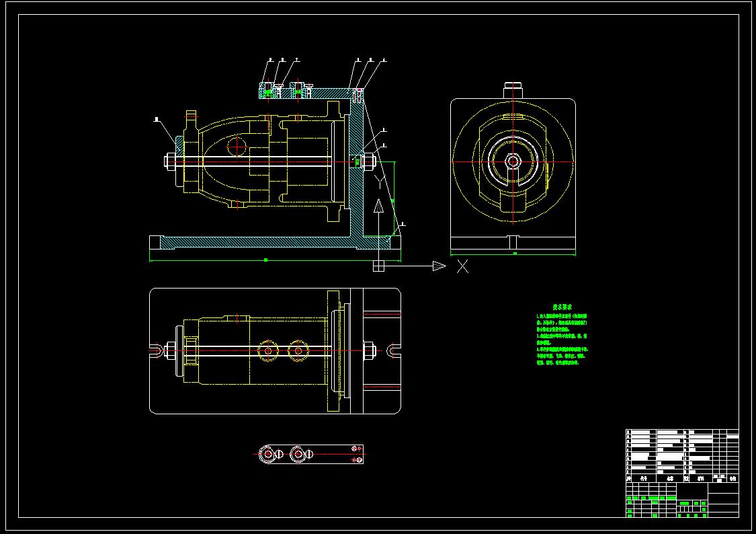
Task: Click the green grip on side view width dimension
Action: click(x=515, y=254)
